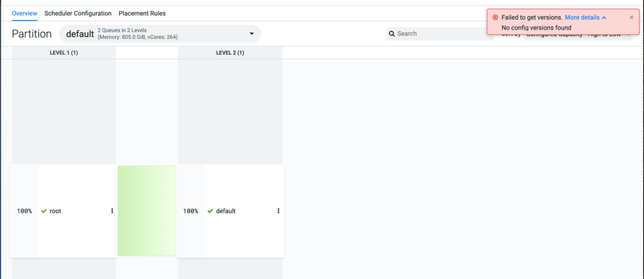The image size is (644, 279).
Task: Collapse error details via More details link
Action: pyautogui.click(x=585, y=17)
